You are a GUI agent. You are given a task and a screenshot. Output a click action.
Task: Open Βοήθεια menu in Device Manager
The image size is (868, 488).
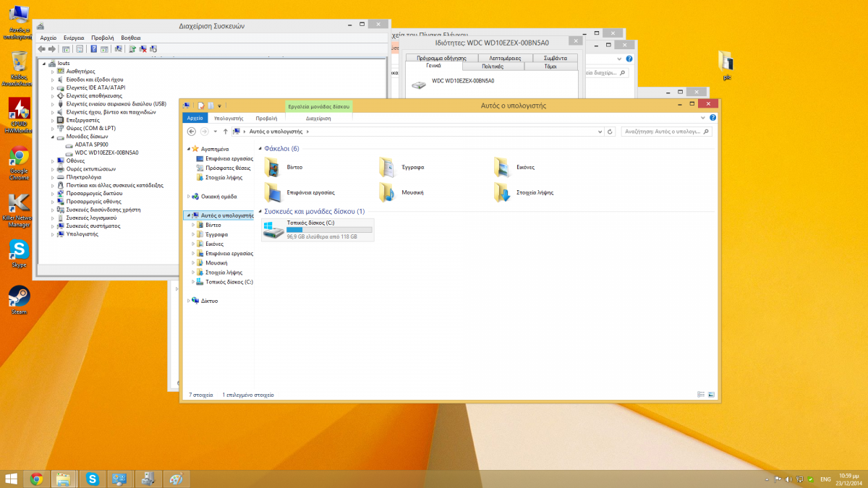131,38
